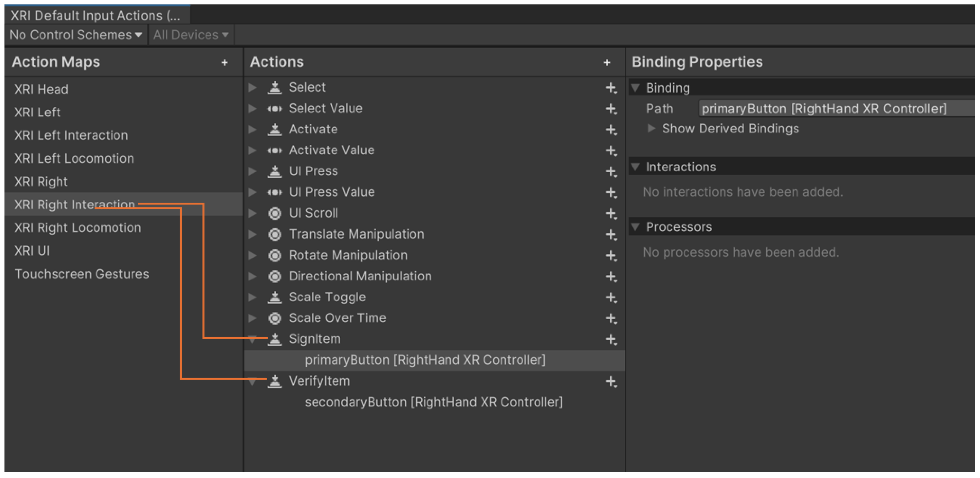Add binding to Rotate Manipulation action

tap(611, 256)
